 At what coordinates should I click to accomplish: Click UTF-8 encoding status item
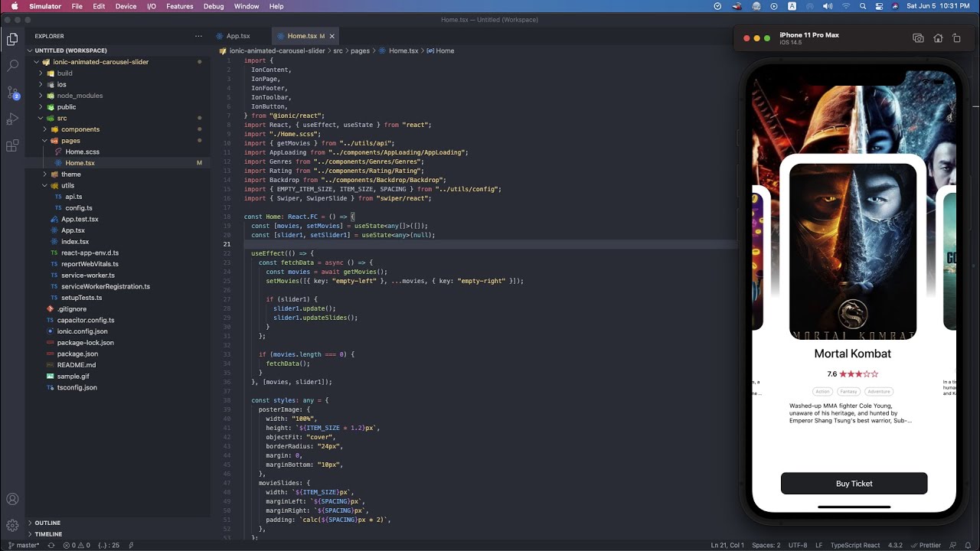point(797,546)
